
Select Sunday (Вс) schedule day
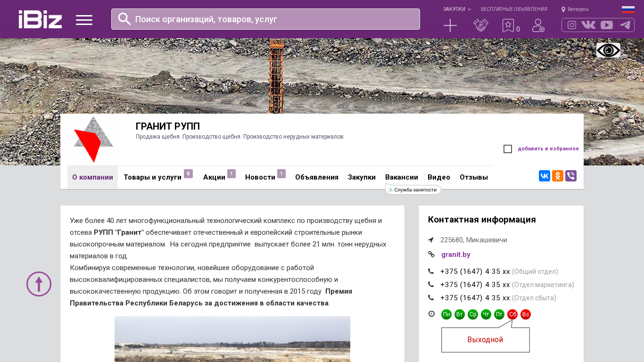pyautogui.click(x=526, y=314)
